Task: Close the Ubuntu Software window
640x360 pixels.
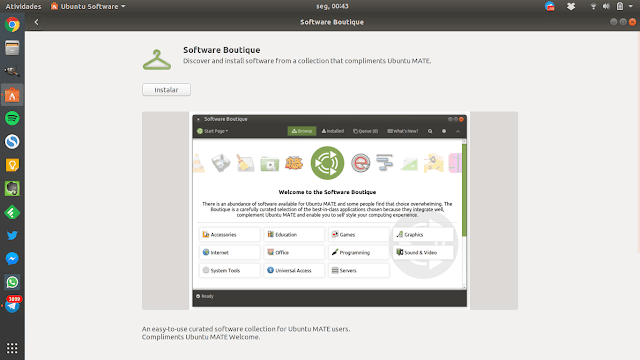Action: pos(632,22)
